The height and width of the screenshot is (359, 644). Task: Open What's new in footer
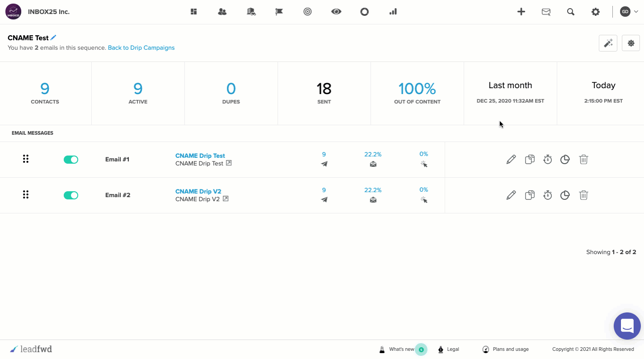point(402,349)
